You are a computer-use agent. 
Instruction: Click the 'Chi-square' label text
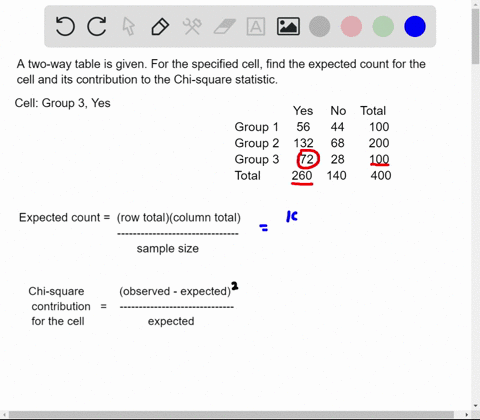point(56,291)
